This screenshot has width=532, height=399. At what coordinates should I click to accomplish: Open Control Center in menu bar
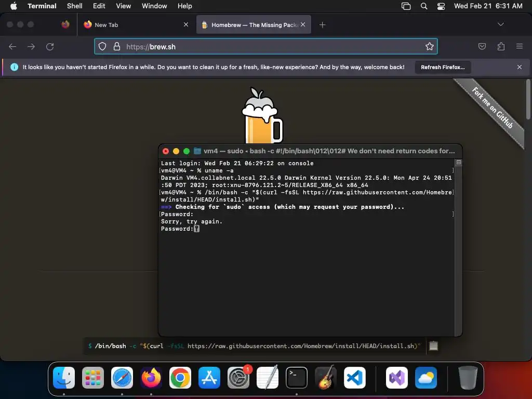tap(441, 6)
